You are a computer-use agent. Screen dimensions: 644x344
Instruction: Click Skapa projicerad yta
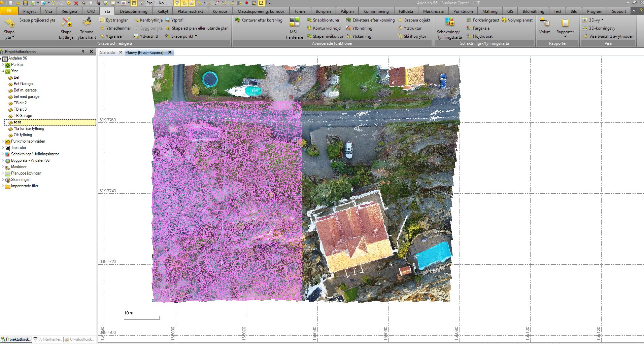pos(37,20)
